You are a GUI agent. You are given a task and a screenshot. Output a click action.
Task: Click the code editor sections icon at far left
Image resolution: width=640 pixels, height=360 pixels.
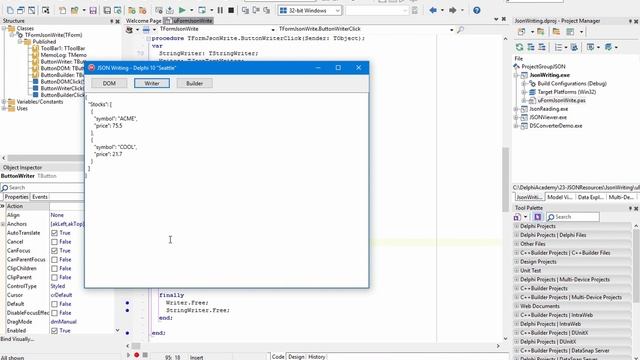point(129,29)
